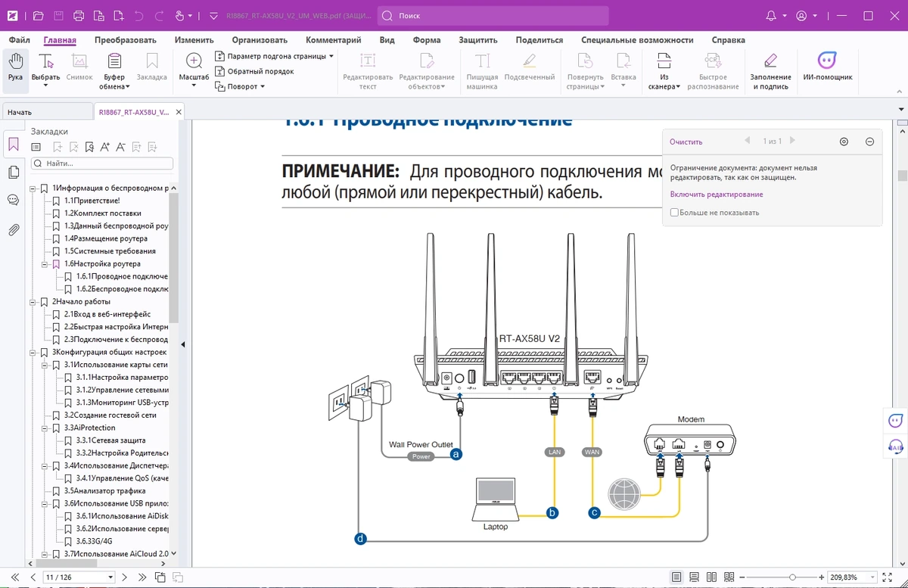The height and width of the screenshot is (588, 908).
Task: Go to previous page arrow
Action: [33, 577]
